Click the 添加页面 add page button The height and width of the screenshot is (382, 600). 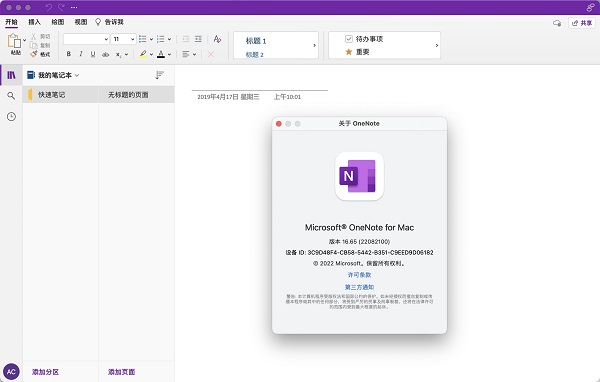pos(121,372)
